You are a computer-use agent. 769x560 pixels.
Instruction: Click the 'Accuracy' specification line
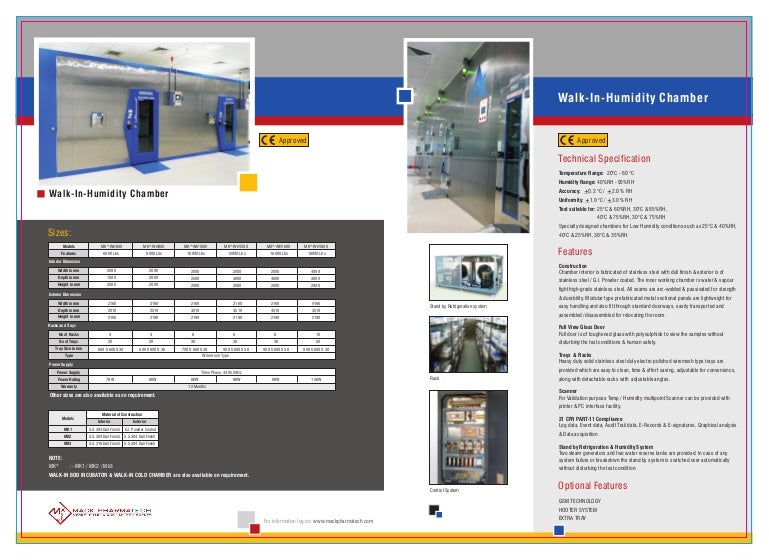(595, 191)
